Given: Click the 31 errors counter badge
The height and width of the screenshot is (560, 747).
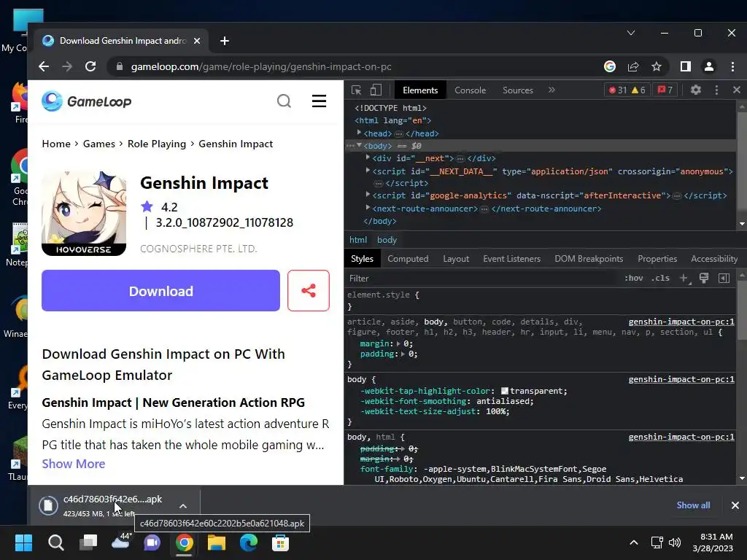Looking at the screenshot, I should pyautogui.click(x=617, y=90).
